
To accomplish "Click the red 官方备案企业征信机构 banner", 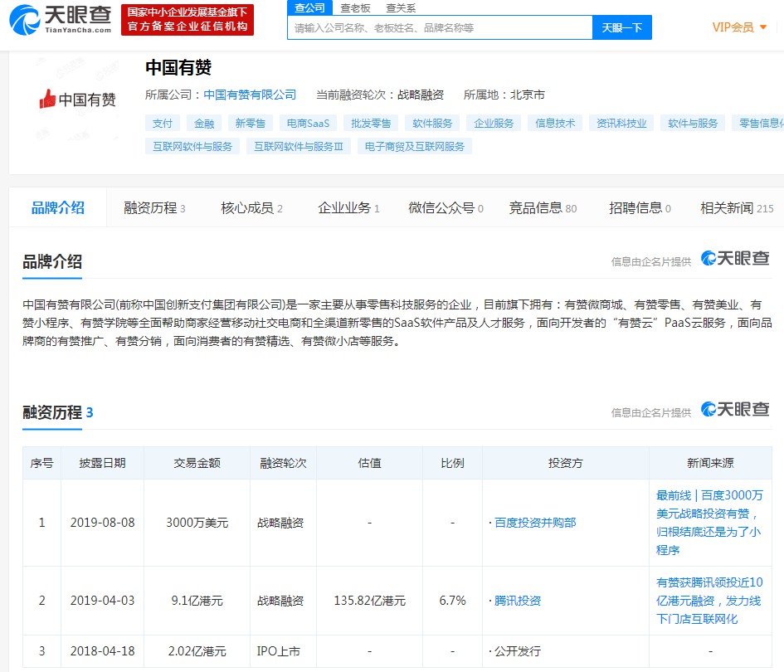I will point(187,20).
